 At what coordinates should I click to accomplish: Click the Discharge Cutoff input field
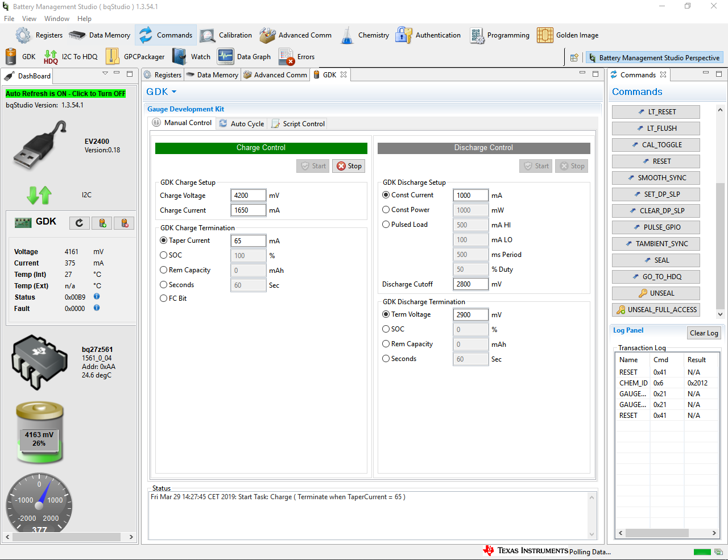click(x=471, y=284)
